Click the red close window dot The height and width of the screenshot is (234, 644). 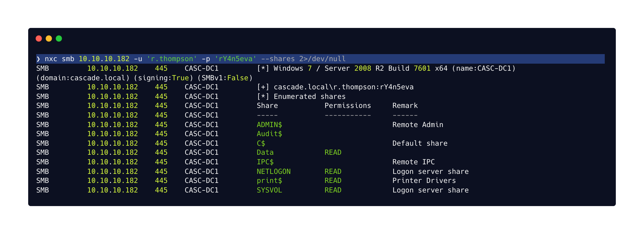pyautogui.click(x=39, y=38)
